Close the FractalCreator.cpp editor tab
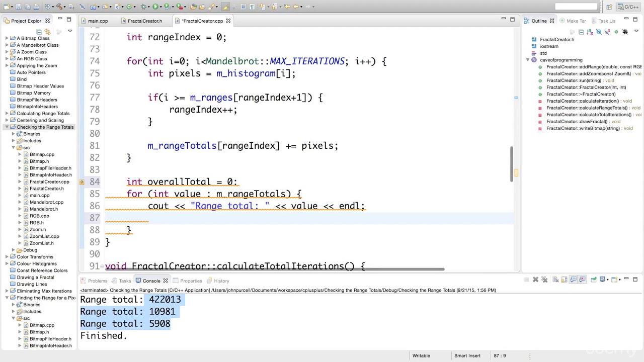The height and width of the screenshot is (362, 644). (x=228, y=21)
